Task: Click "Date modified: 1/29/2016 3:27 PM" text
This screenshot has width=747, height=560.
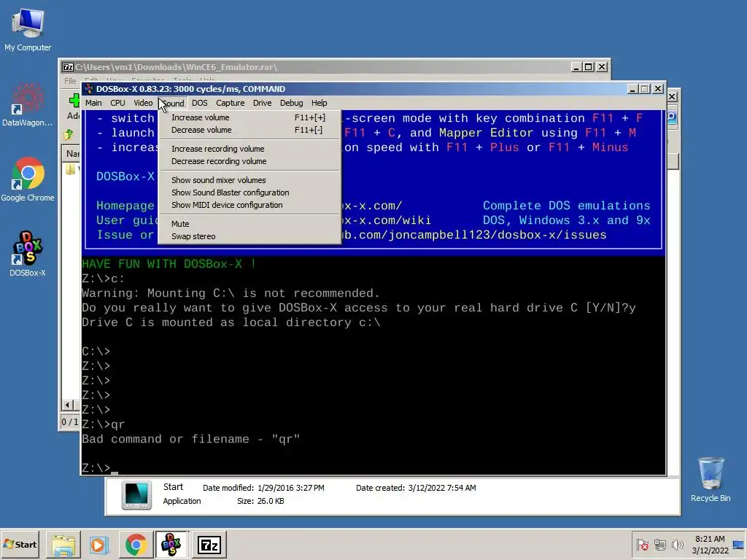Action: coord(263,488)
